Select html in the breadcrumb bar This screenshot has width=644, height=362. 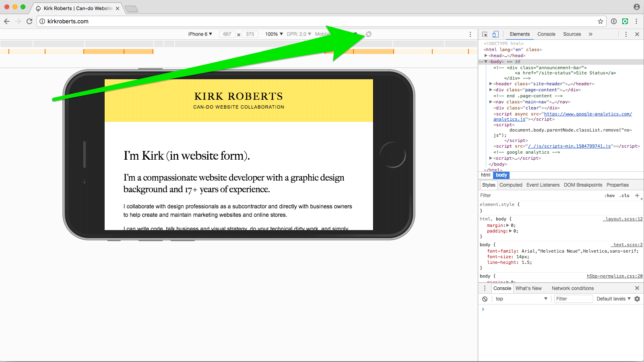[x=485, y=175]
